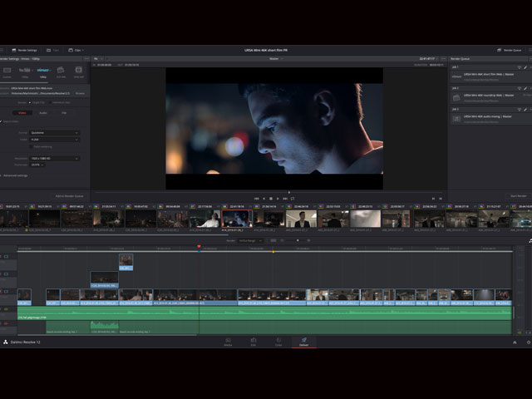Open the viewer zoom percentage dropdown
532x399 pixels.
coord(98,59)
